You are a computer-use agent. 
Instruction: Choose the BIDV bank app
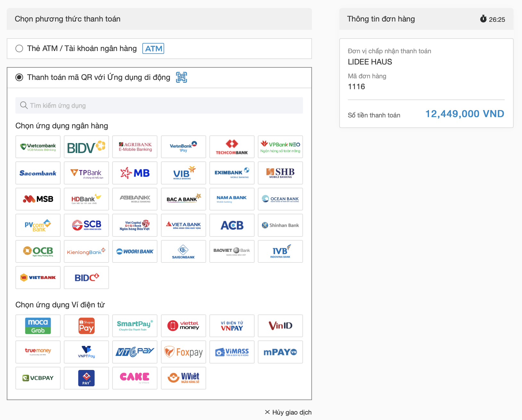tap(86, 147)
